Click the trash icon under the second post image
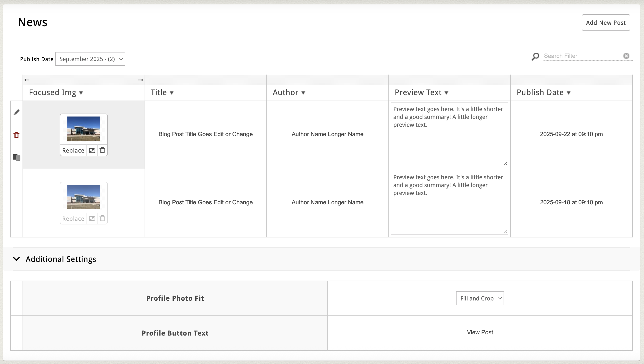 pyautogui.click(x=102, y=219)
